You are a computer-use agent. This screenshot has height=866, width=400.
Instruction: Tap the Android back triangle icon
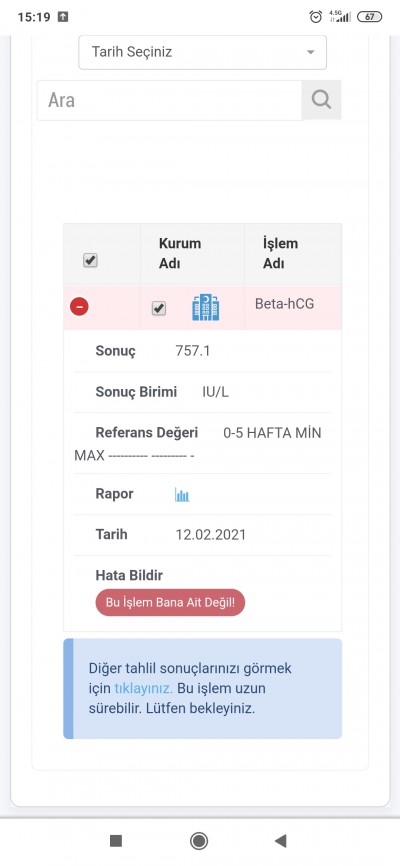pos(281,841)
